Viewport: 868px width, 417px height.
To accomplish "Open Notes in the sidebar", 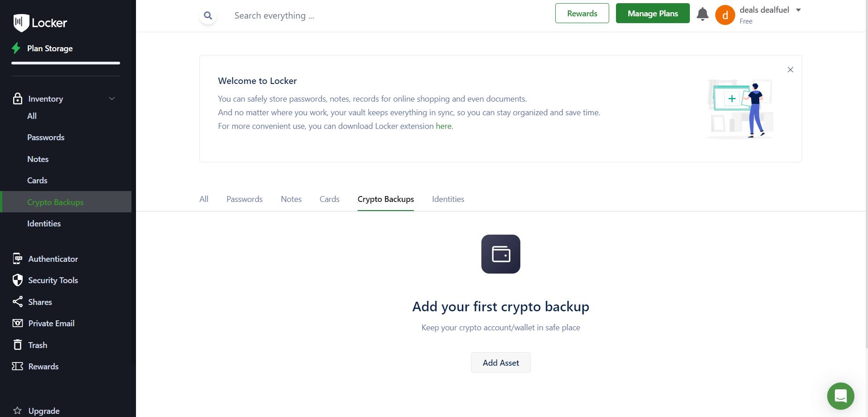I will click(38, 159).
